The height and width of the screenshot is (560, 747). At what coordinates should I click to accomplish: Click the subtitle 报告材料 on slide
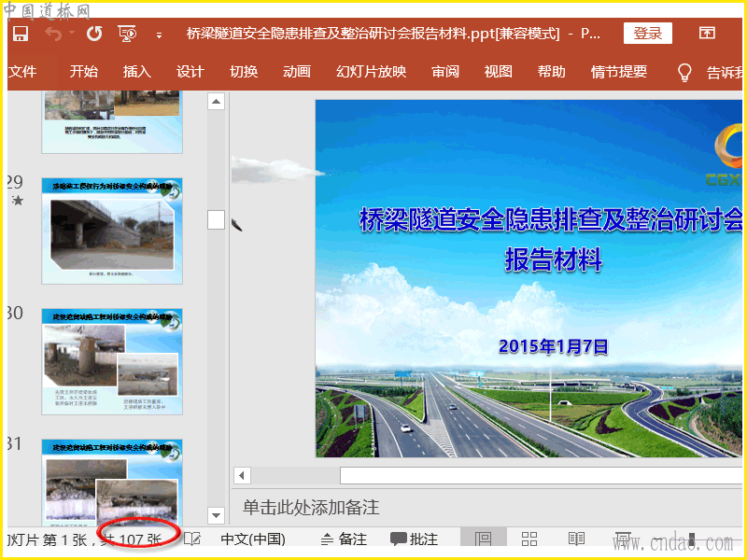tap(554, 259)
